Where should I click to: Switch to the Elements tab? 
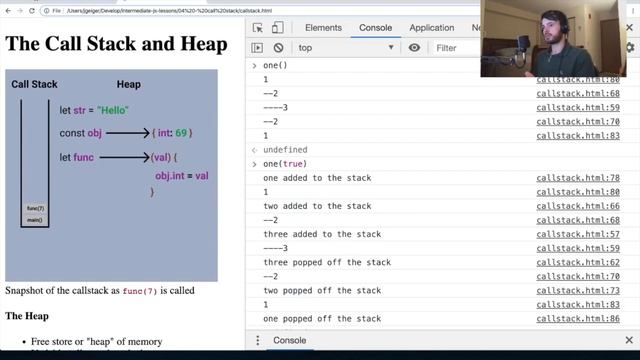(323, 28)
